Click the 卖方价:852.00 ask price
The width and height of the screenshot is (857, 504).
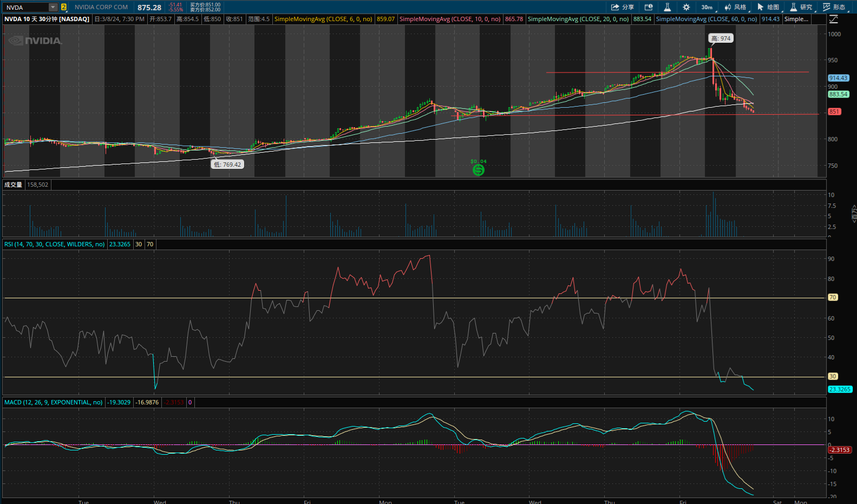[205, 10]
